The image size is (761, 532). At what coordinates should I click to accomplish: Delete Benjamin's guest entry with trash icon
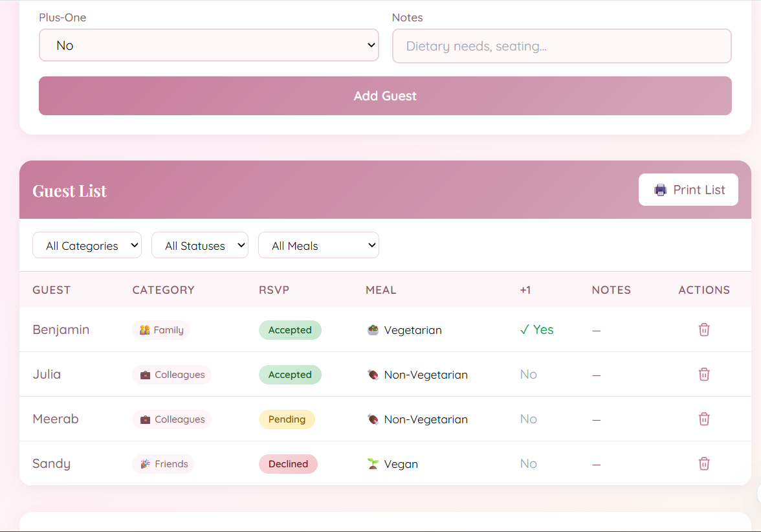coord(704,329)
